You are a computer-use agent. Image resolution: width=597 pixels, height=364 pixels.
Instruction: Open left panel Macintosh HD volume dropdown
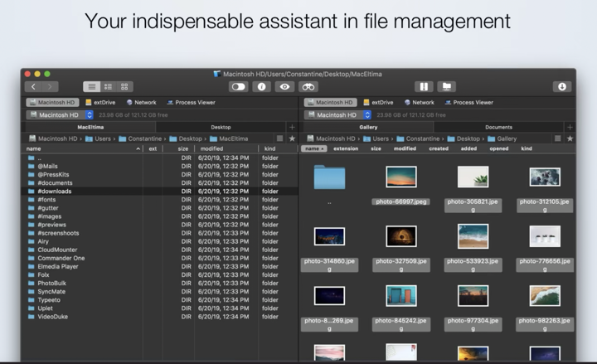(x=60, y=114)
